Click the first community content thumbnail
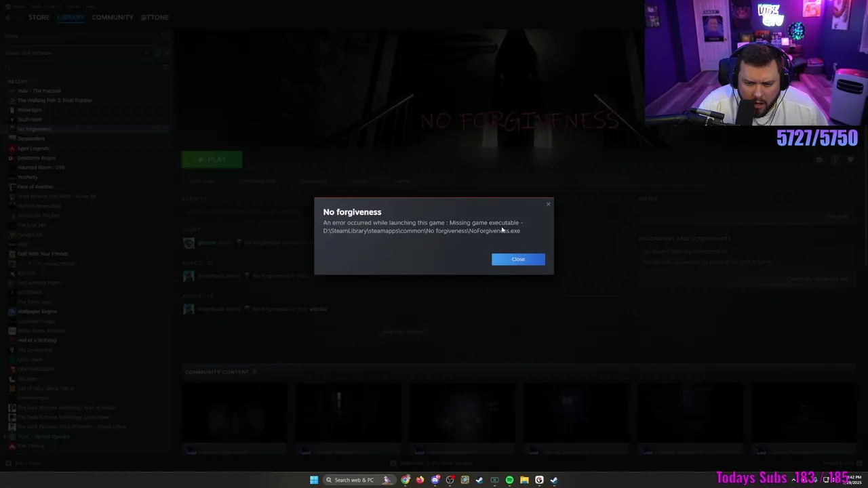Viewport: 868px width, 488px height. pyautogui.click(x=235, y=414)
